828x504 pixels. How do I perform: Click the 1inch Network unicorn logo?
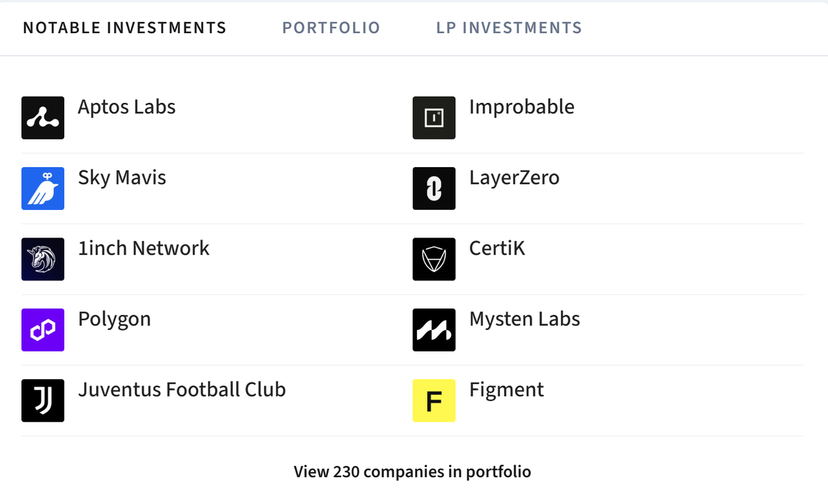coord(43,259)
